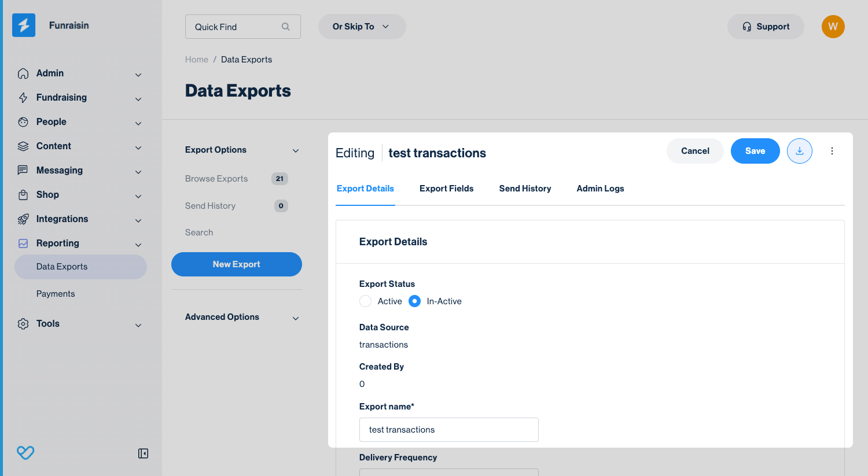The height and width of the screenshot is (476, 868).
Task: Click the Funraisin lightning logo icon
Action: [24, 25]
